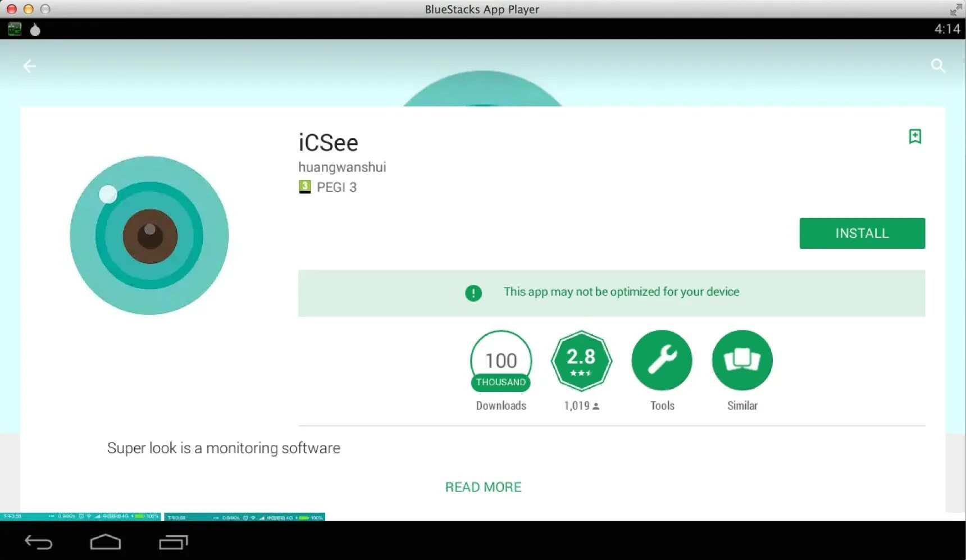Click the Downloads label
The image size is (966, 560).
tap(501, 406)
